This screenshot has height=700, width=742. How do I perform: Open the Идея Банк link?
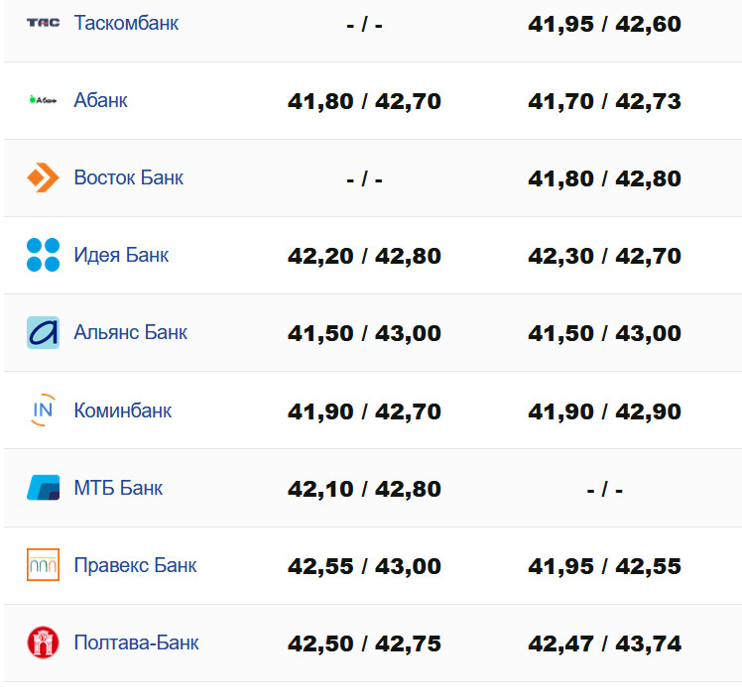[121, 255]
